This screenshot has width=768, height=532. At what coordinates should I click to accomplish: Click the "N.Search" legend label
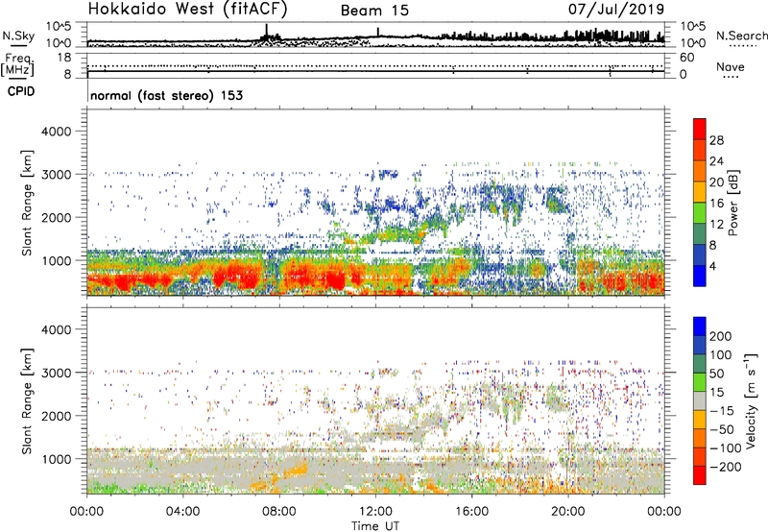[x=742, y=36]
